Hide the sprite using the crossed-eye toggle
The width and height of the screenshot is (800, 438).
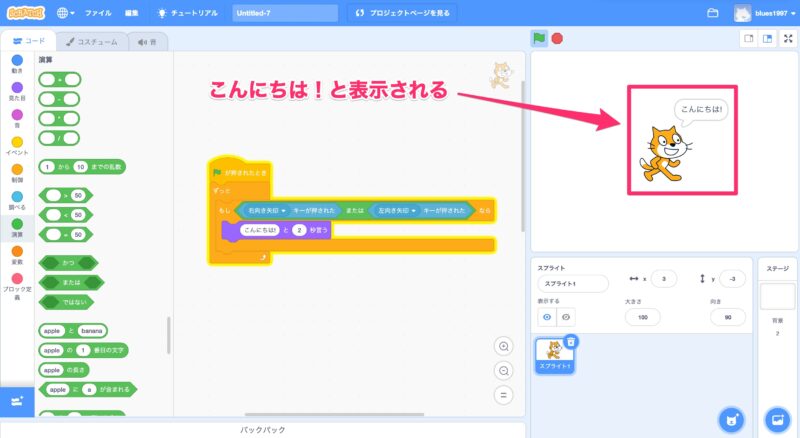[566, 317]
